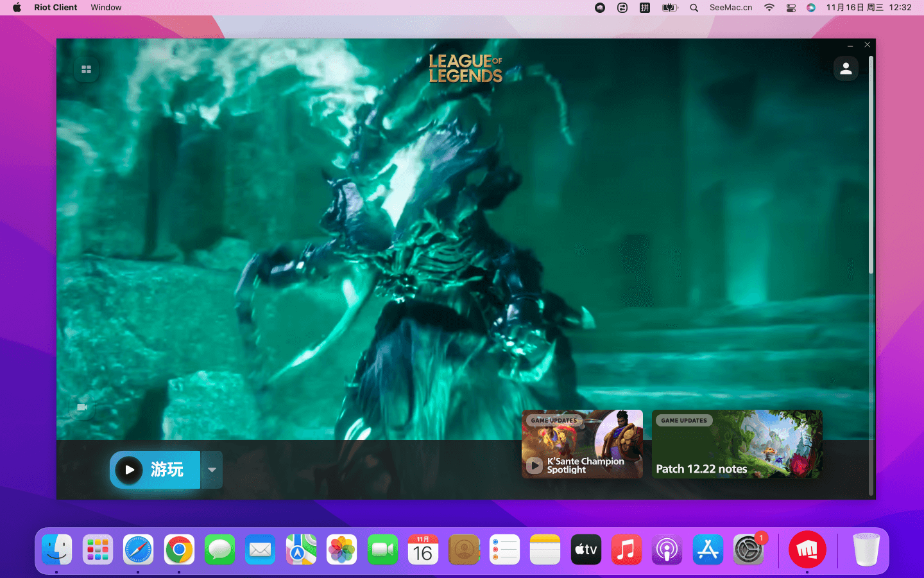924x578 pixels.
Task: Click the League of Legends logo
Action: (465, 69)
